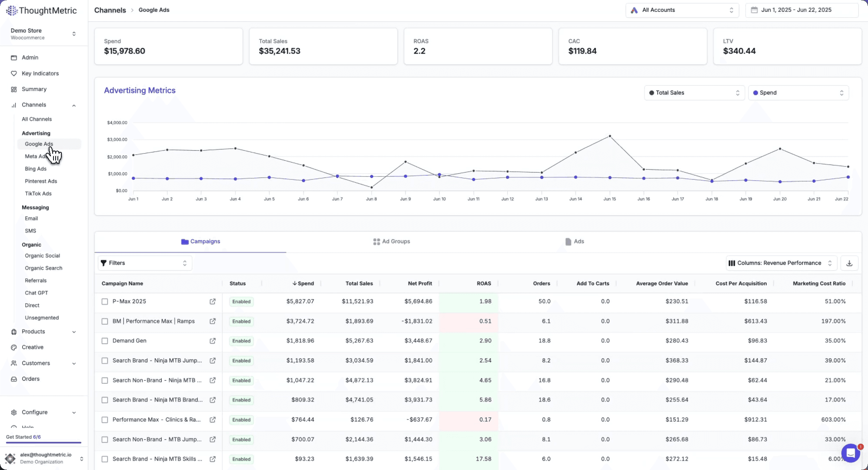This screenshot has width=868, height=470.
Task: Open the Email messaging channel
Action: pyautogui.click(x=31, y=218)
